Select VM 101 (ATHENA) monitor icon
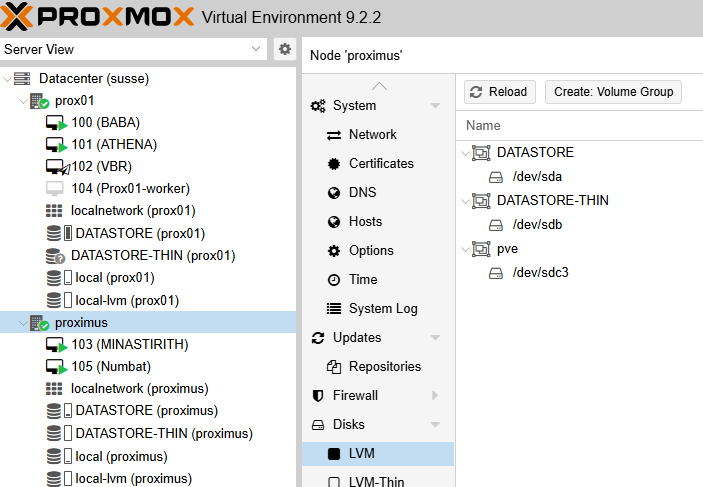 pyautogui.click(x=56, y=145)
